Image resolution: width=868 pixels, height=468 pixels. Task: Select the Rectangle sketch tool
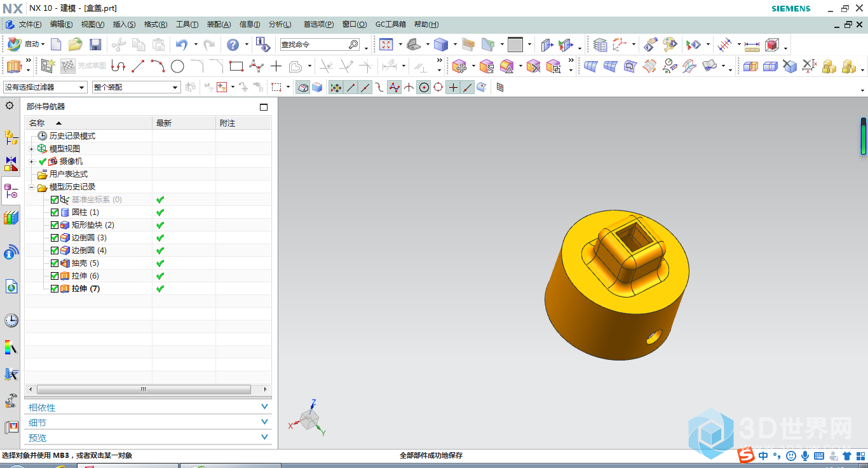pos(236,66)
